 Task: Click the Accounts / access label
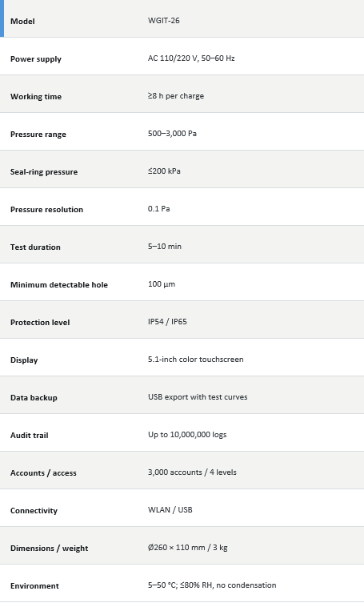point(43,473)
